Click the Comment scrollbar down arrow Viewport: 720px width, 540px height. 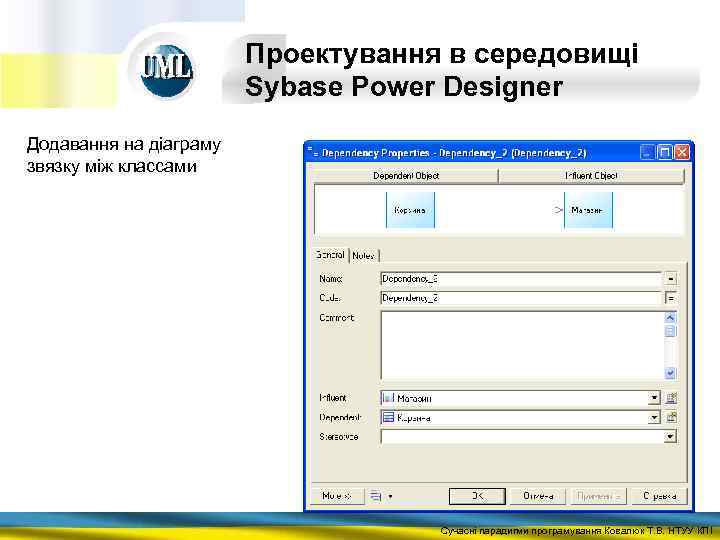tap(670, 373)
